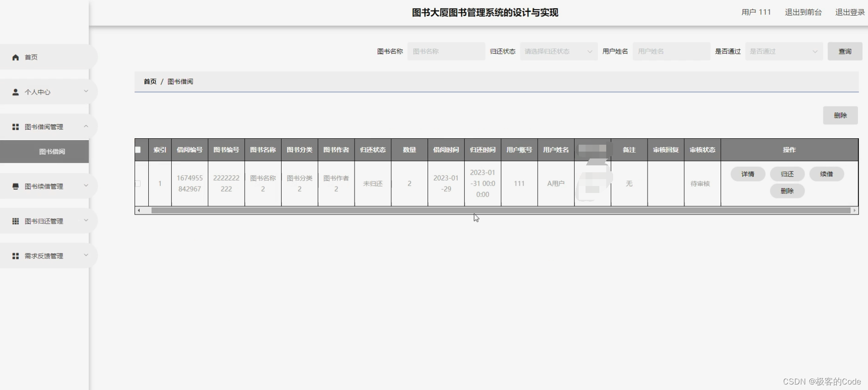Toggle the select-all checkbox in table header
This screenshot has width=868, height=390.
tap(138, 150)
